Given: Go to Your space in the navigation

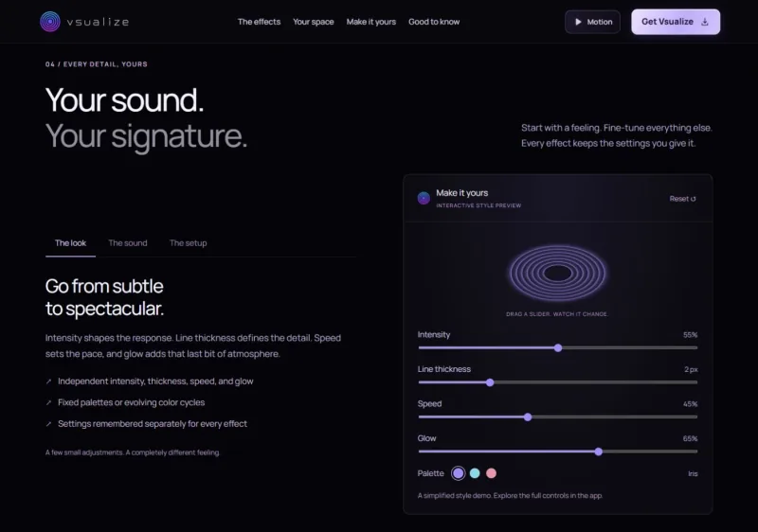Looking at the screenshot, I should pos(314,22).
